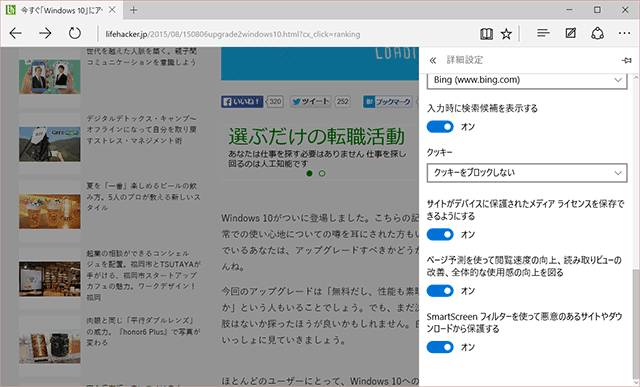
Task: Expand the クッキーをブロックしない dropdown
Action: [x=527, y=173]
